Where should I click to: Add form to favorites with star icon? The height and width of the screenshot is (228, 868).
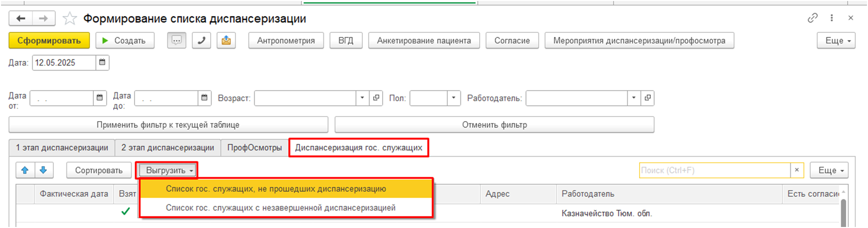[x=70, y=19]
